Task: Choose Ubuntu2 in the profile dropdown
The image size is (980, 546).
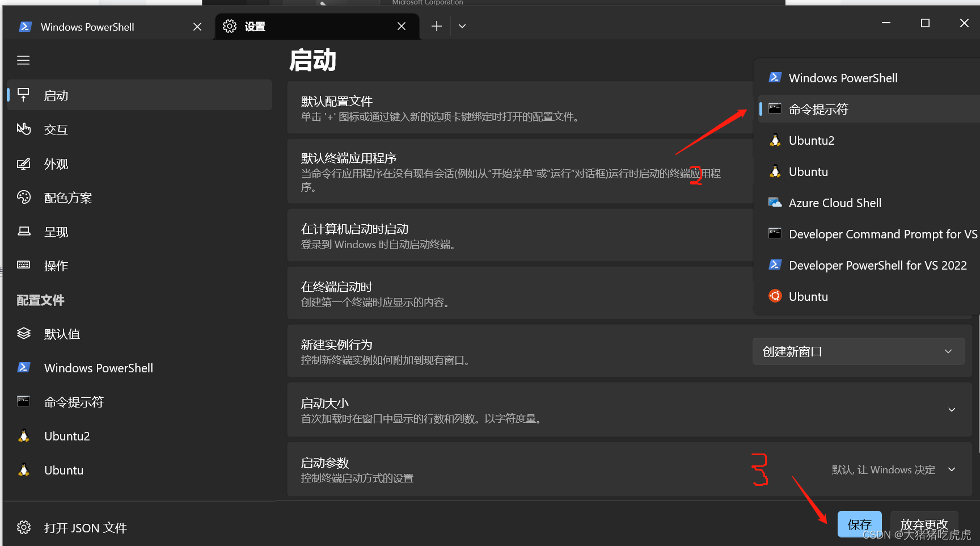Action: coord(869,140)
